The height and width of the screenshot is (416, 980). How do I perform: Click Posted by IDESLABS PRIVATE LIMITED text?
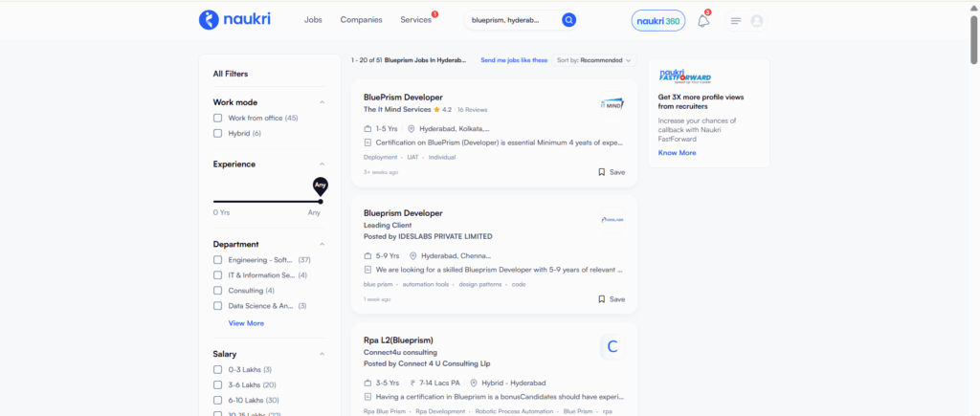coord(428,237)
